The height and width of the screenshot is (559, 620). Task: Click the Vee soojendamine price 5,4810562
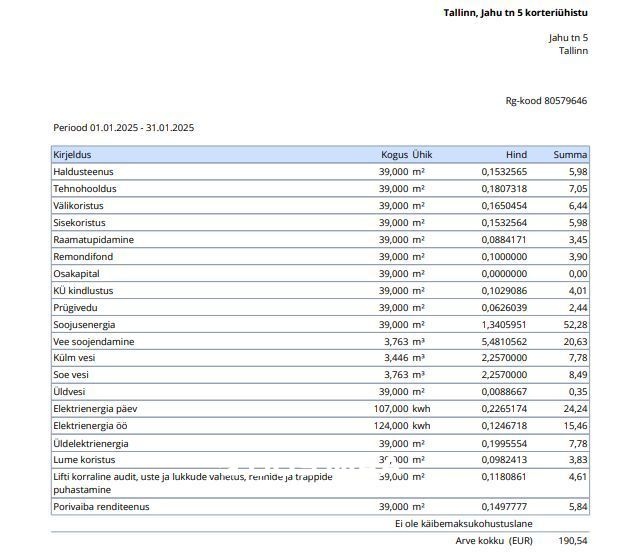point(504,342)
